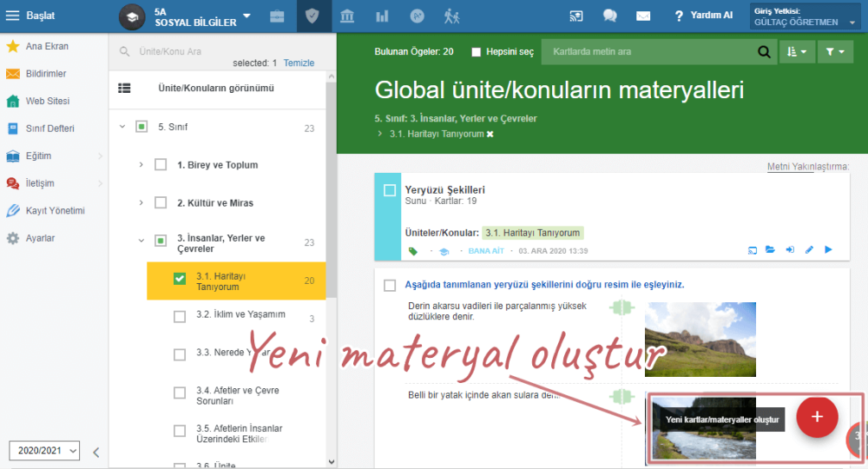Check the 3.2. İklim ve Yaşamım checkbox

tap(180, 317)
